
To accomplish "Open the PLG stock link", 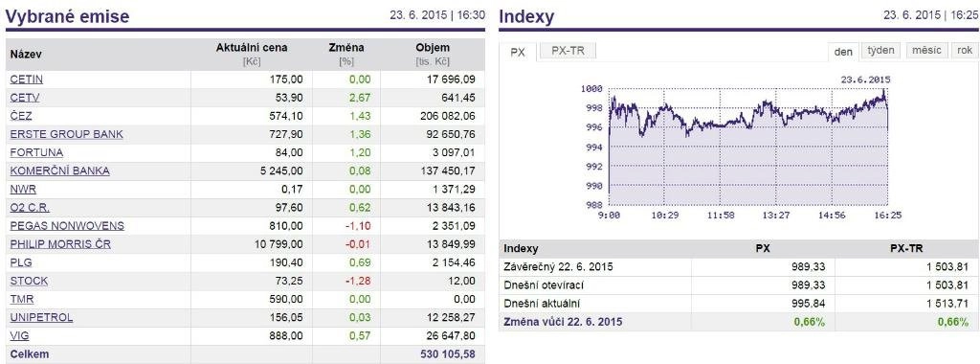I will click(22, 262).
